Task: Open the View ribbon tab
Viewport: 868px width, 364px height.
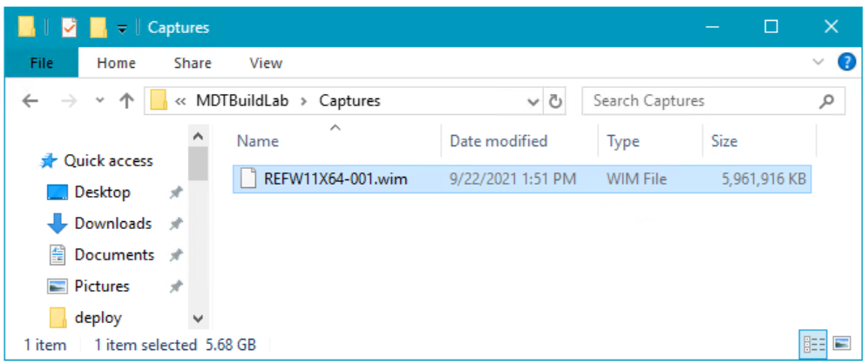Action: pyautogui.click(x=266, y=63)
